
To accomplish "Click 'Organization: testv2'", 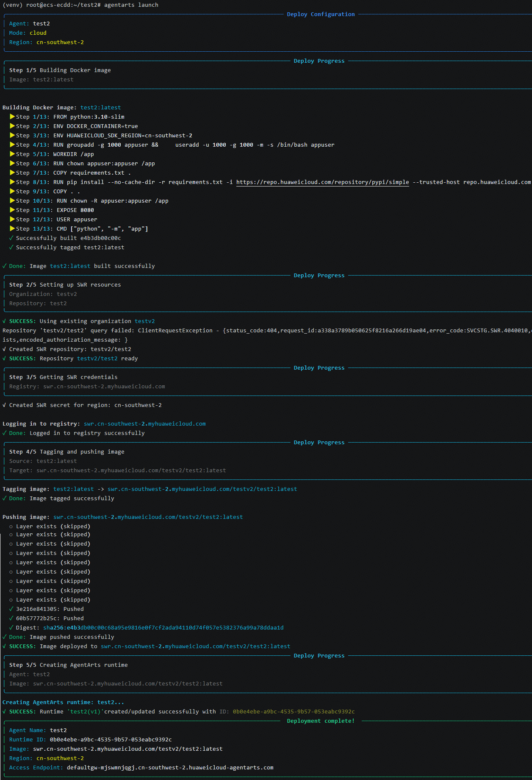I will [x=43, y=294].
